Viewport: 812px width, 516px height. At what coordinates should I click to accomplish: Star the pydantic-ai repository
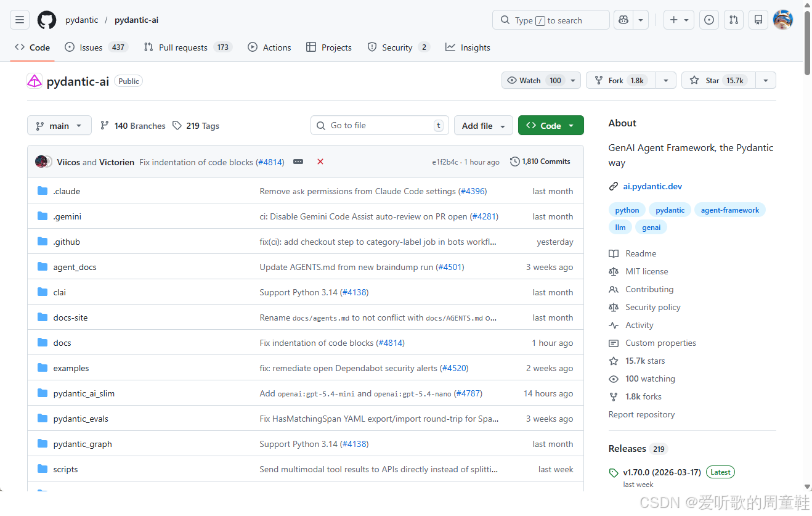tap(718, 80)
